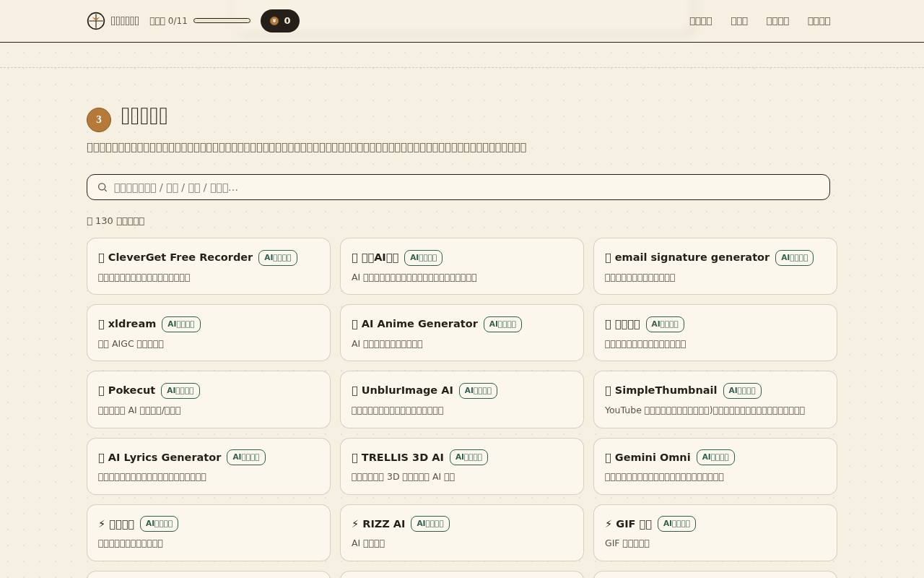Select the 3D description under TRELLIS 3D AI

(403, 477)
